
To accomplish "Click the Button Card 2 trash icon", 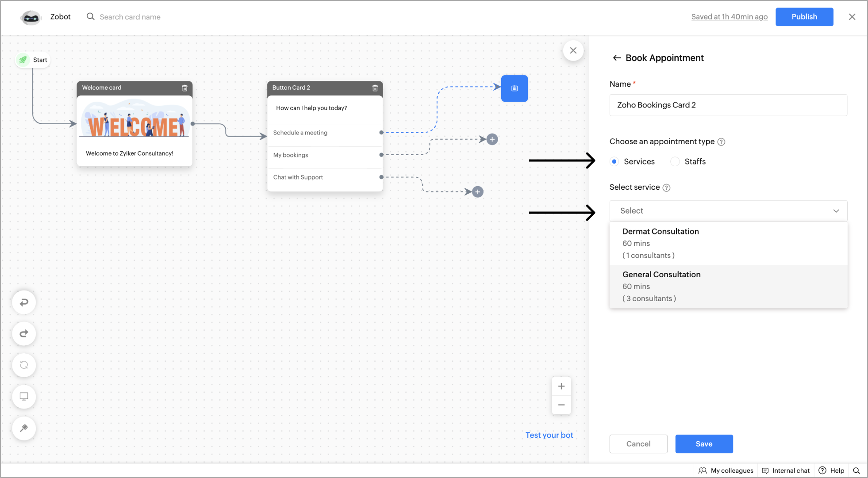I will click(375, 88).
